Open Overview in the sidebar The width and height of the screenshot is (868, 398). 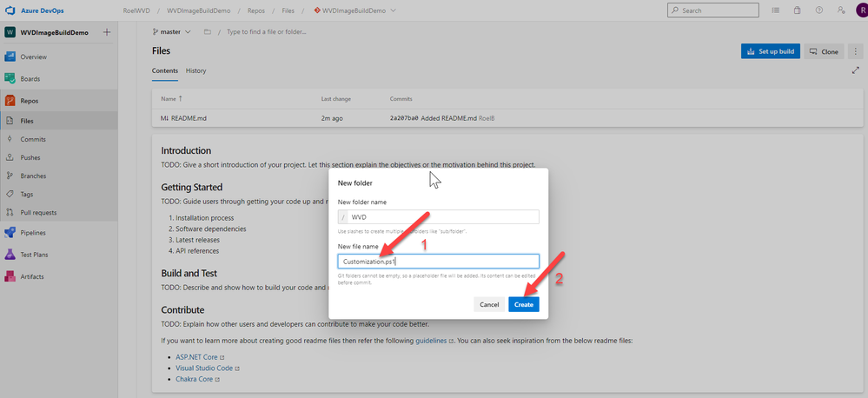33,57
